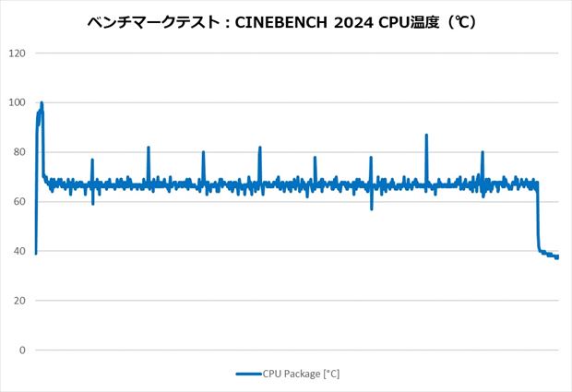Click the chart title text
This screenshot has width=572, height=392.
coord(286,22)
